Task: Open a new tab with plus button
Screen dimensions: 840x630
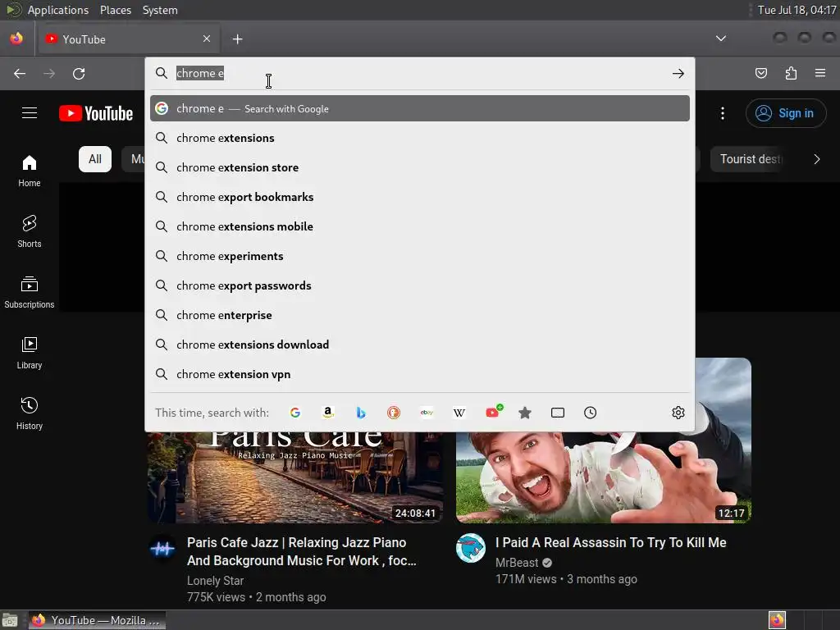Action: coord(237,39)
